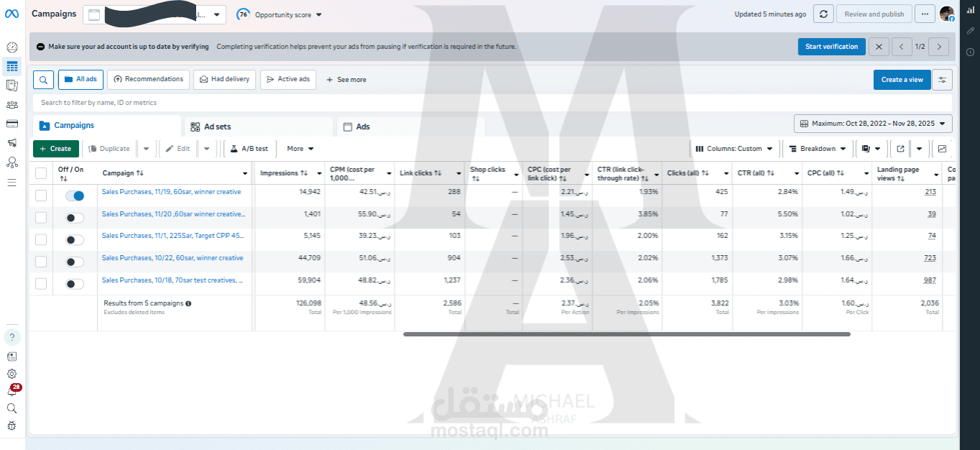The height and width of the screenshot is (450, 980).
Task: Select checkbox for 10/18 campaign row
Action: point(41,284)
